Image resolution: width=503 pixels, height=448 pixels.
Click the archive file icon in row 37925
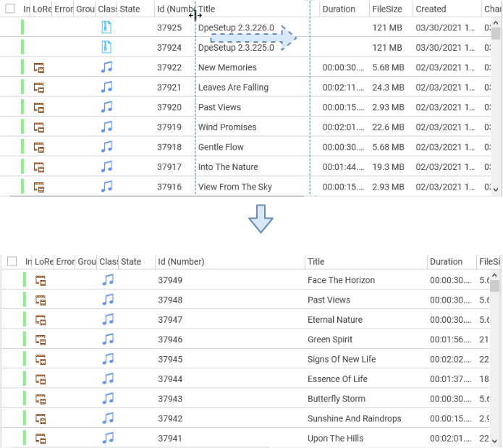click(x=107, y=28)
